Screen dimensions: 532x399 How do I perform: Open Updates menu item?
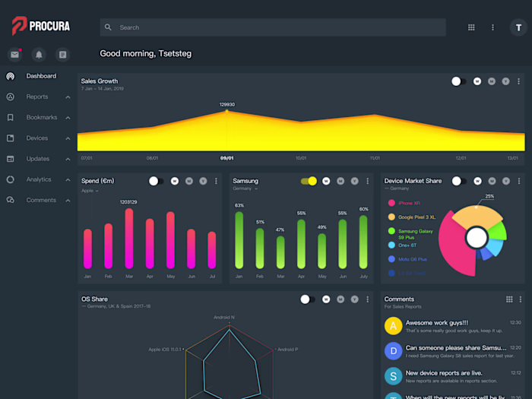tap(38, 159)
